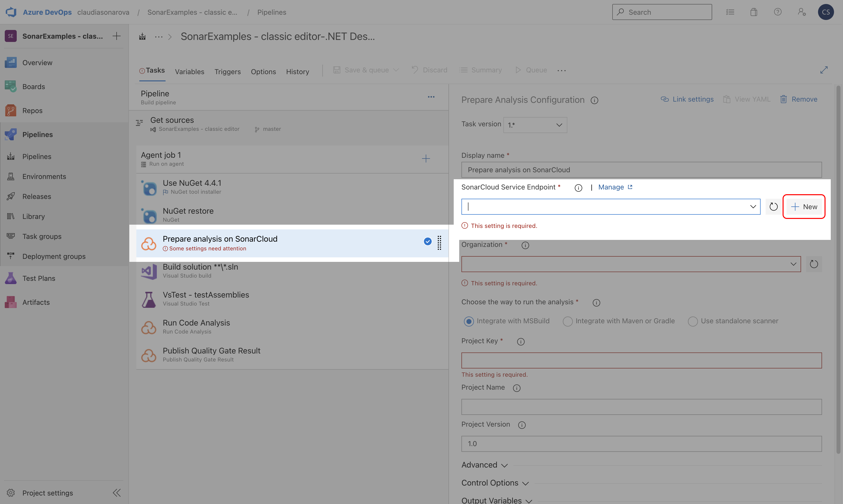Add a task to Agent job 1
The height and width of the screenshot is (504, 843).
(425, 159)
